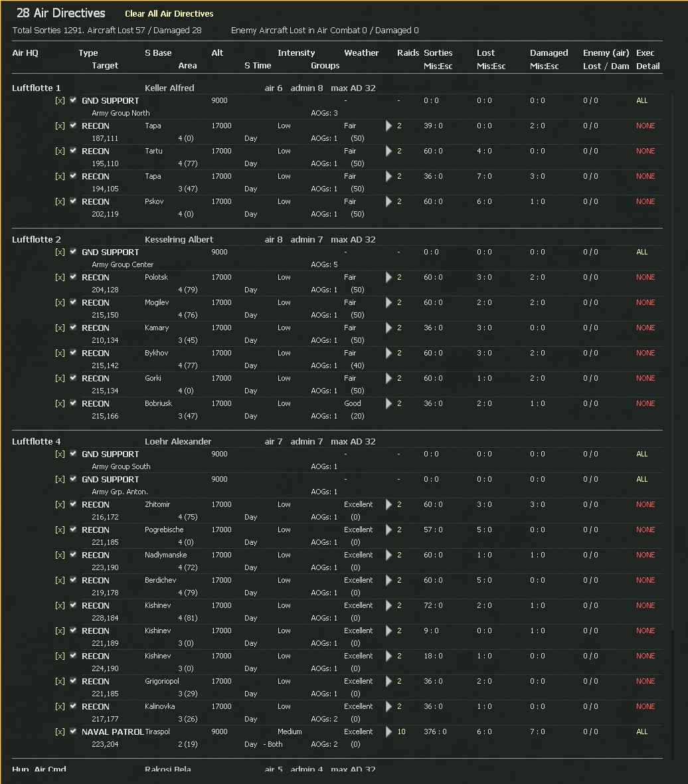Open the Luftflotte 2 air HQ heading
Screen dimensions: 688x784
tap(37, 239)
